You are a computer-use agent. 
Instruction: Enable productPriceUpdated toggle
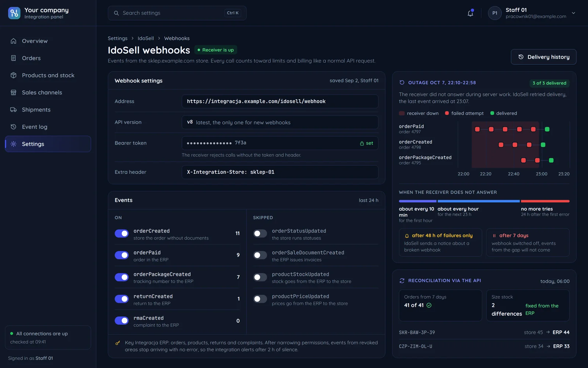click(260, 299)
